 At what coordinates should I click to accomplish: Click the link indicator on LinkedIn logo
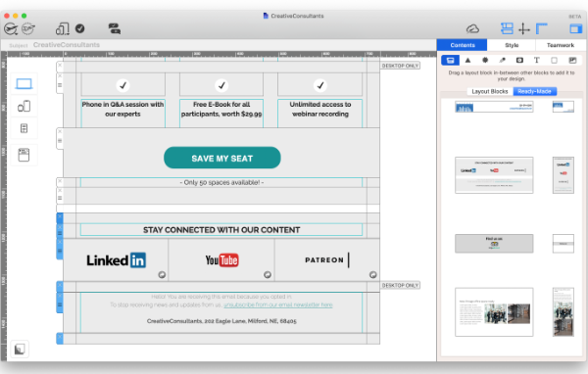pyautogui.click(x=162, y=275)
